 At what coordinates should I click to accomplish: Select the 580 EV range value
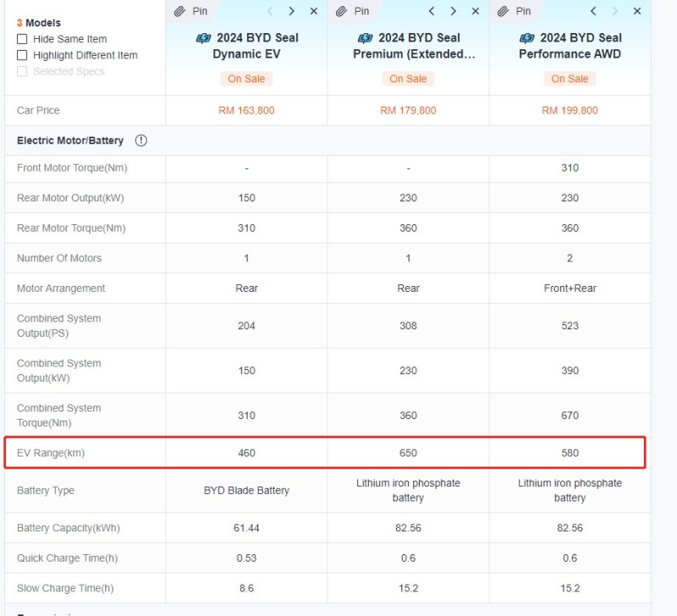coord(570,453)
